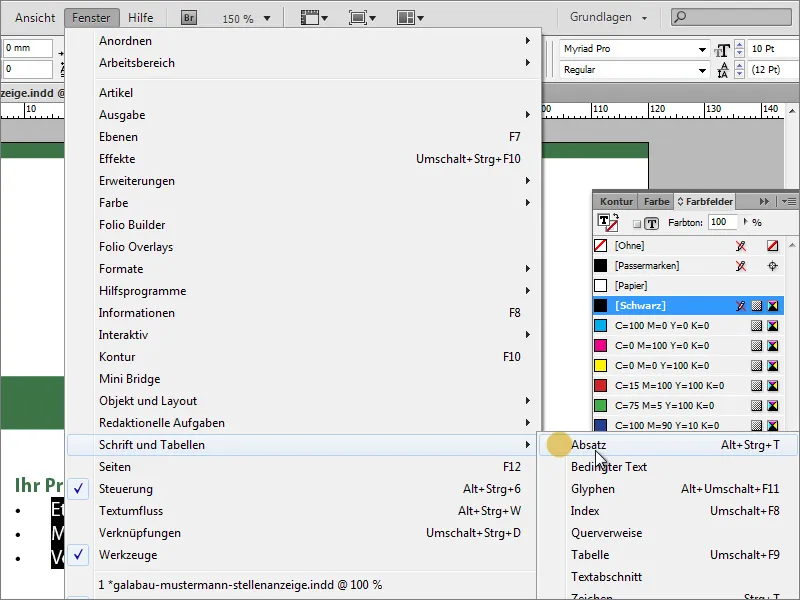Viewport: 800px width, 600px height.
Task: Choose Glyphen in the submenu
Action: tap(668, 489)
